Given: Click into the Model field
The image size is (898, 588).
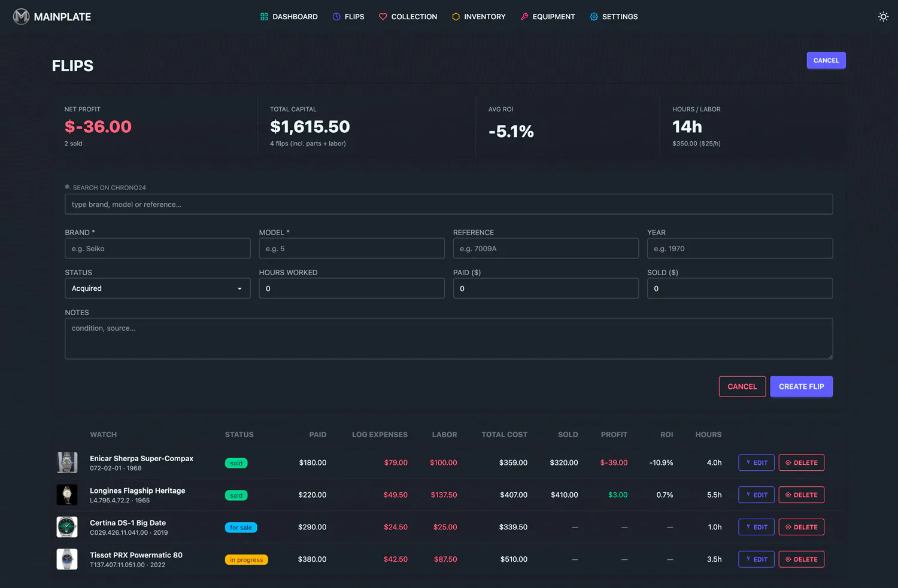Looking at the screenshot, I should pos(351,248).
